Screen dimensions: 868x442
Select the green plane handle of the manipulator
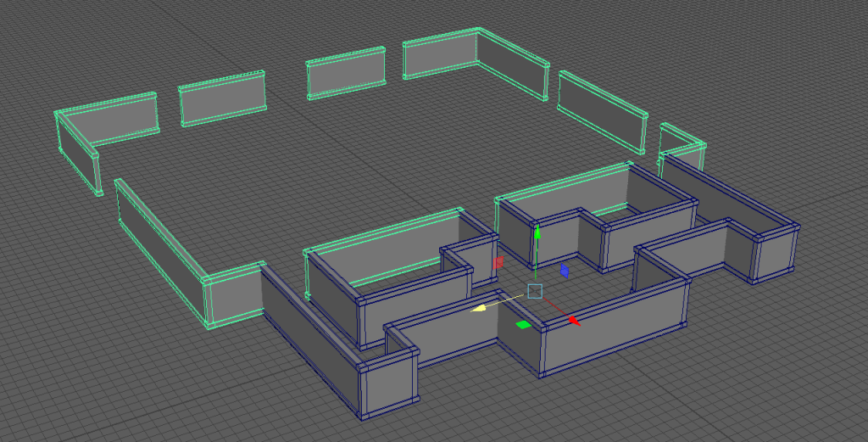pyautogui.click(x=524, y=325)
